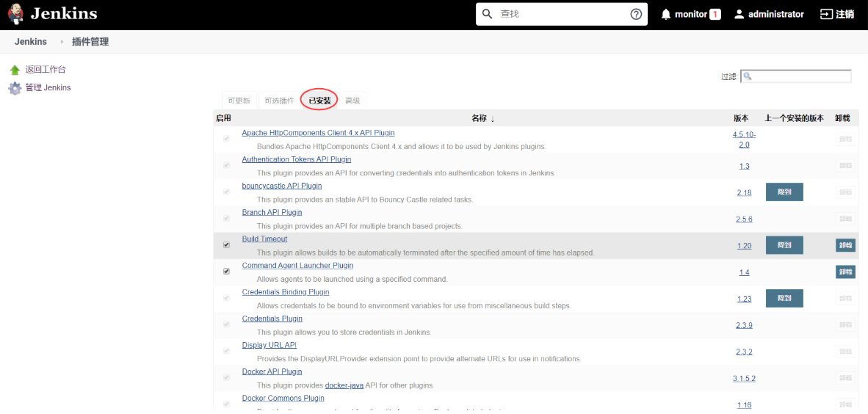Open 管理 Jenkins in the sidebar
868x414 pixels.
click(x=48, y=87)
